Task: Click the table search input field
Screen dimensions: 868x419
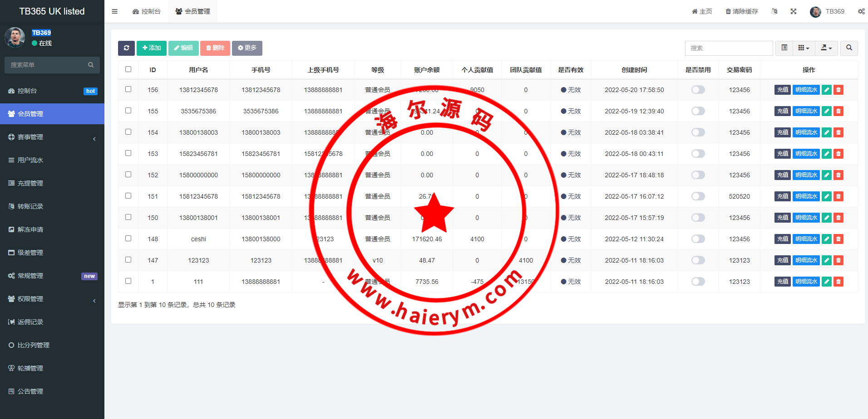Action: 729,48
